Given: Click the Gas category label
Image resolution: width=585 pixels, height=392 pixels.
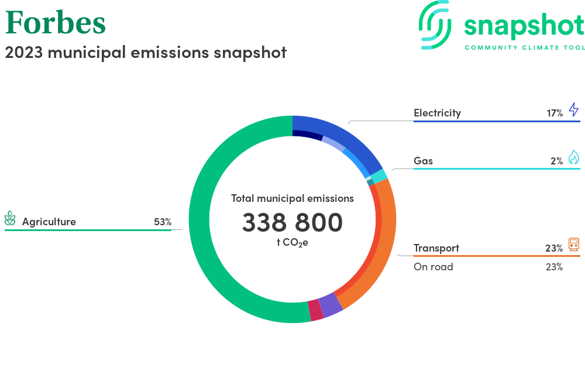Looking at the screenshot, I should pyautogui.click(x=423, y=160).
